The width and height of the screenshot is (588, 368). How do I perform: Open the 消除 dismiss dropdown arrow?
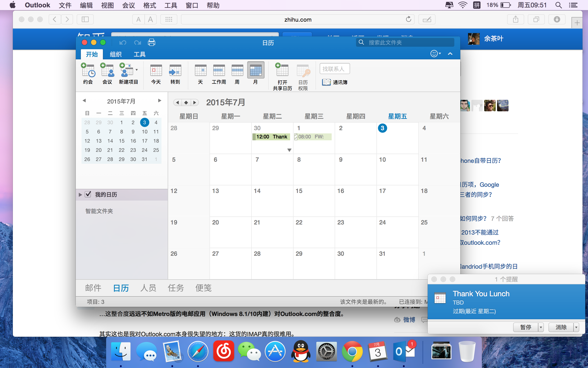point(576,327)
